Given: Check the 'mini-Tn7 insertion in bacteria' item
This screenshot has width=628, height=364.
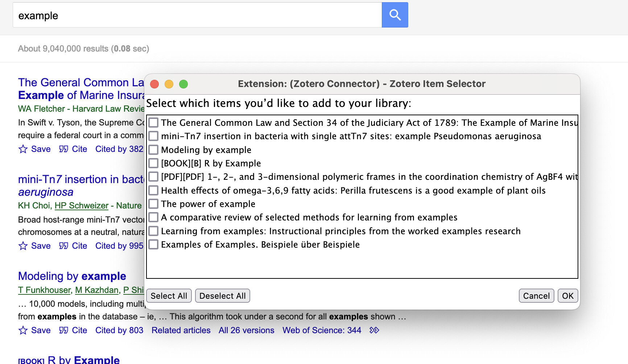Looking at the screenshot, I should coord(153,136).
